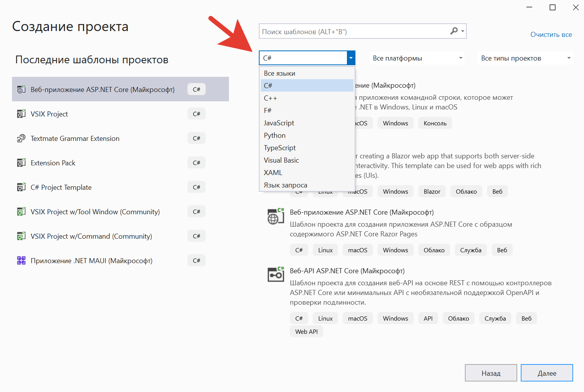The height and width of the screenshot is (392, 584).
Task: Click the search magnifier icon in template search
Action: (x=454, y=31)
